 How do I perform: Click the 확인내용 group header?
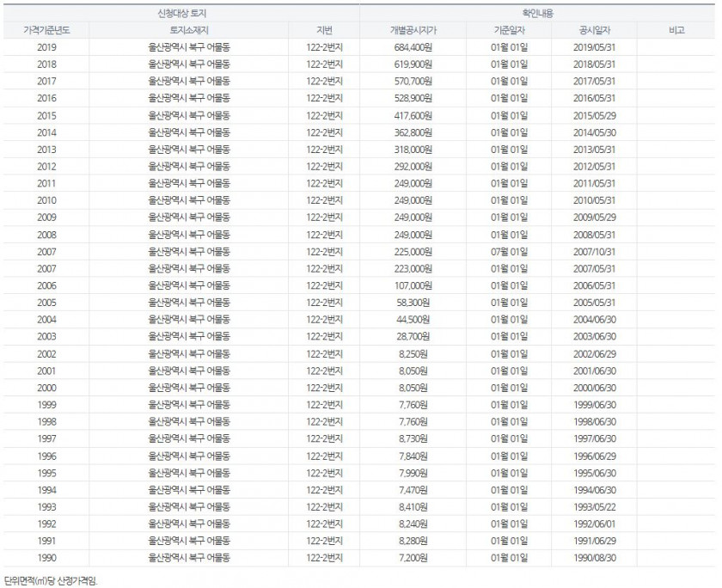(538, 14)
